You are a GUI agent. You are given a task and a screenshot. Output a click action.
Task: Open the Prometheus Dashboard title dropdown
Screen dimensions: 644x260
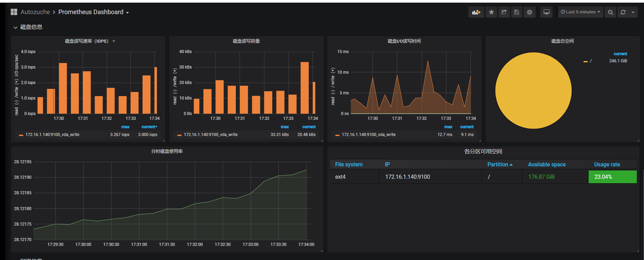tap(94, 12)
